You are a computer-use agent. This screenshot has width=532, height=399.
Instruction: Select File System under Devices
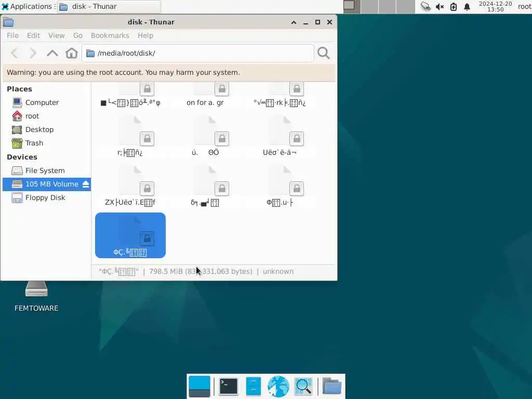[x=47, y=170]
